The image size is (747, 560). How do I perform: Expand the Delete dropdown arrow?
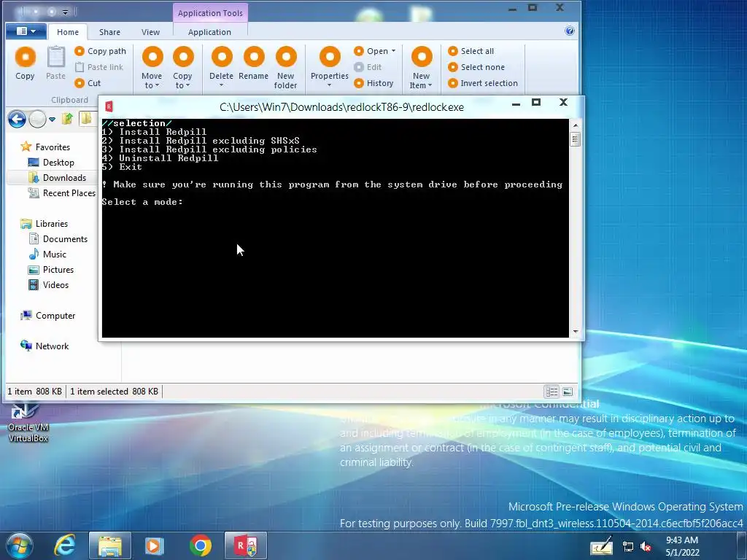(x=221, y=86)
